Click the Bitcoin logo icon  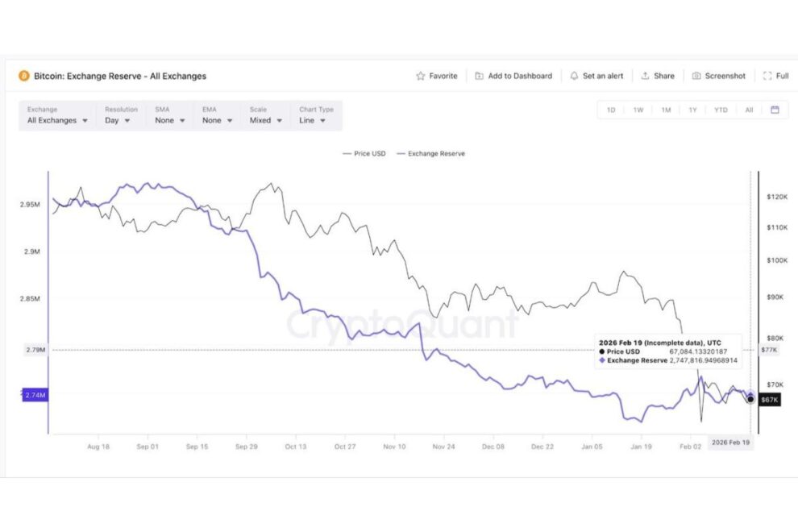pyautogui.click(x=24, y=75)
